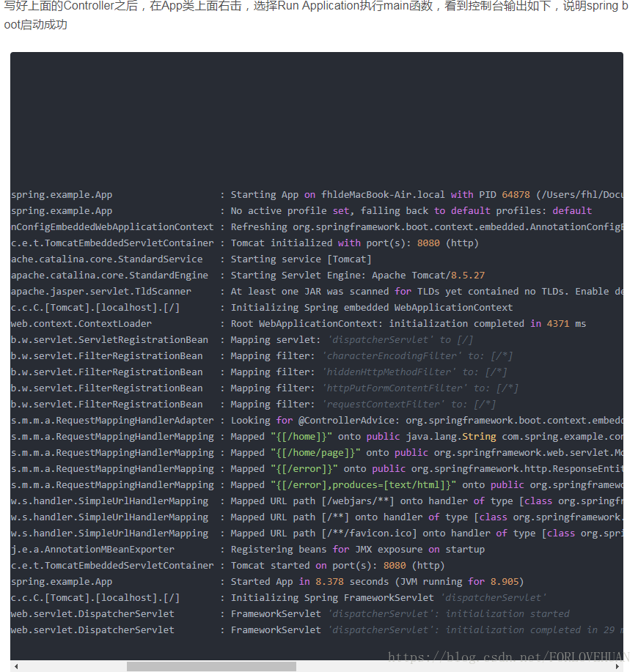Click the 'httpPutFormContentFilter' mapping line
Viewport: 638px width, 672px height.
[x=374, y=388]
